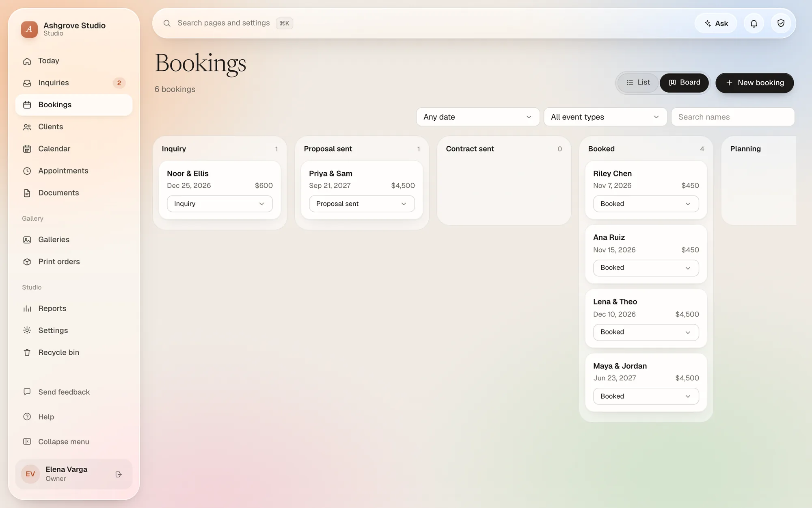
Task: Click the Planning column header
Action: 745,149
